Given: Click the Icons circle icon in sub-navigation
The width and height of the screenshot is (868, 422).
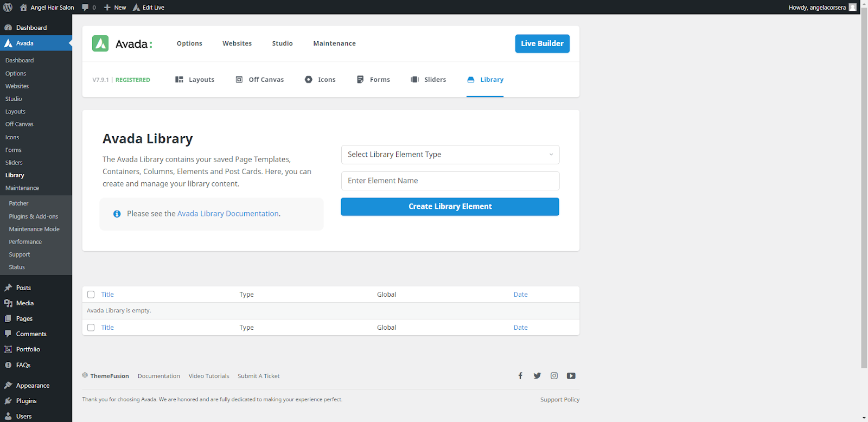Looking at the screenshot, I should click(x=309, y=80).
